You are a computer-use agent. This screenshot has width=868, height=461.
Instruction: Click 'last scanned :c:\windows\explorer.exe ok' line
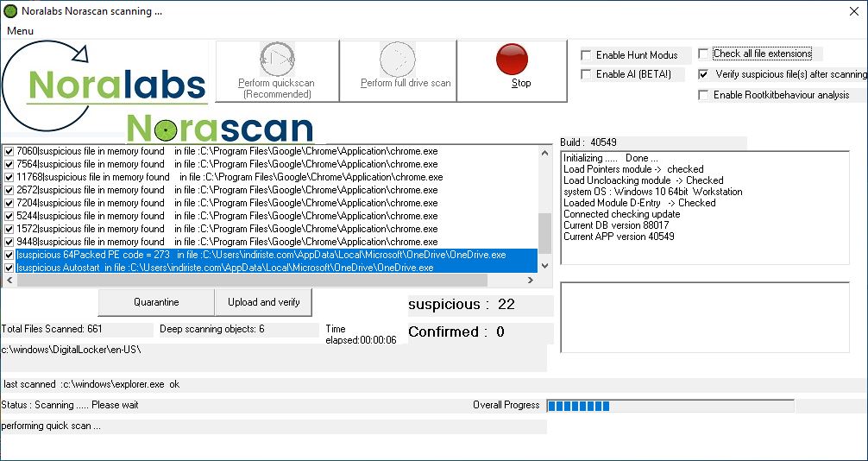click(x=91, y=384)
